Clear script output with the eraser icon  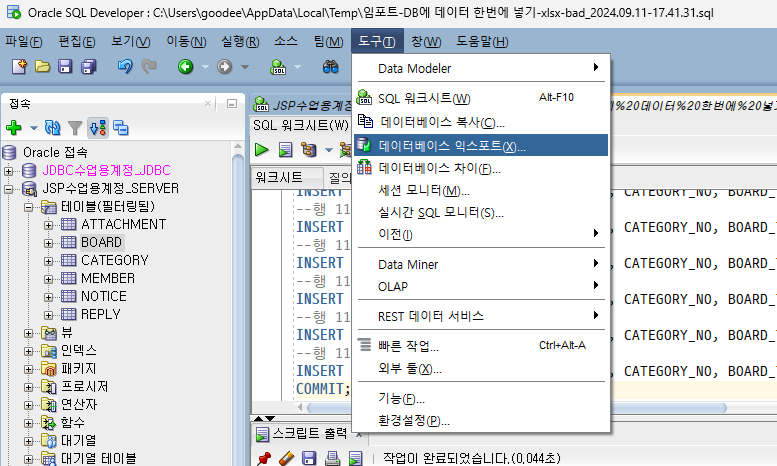tap(286, 459)
